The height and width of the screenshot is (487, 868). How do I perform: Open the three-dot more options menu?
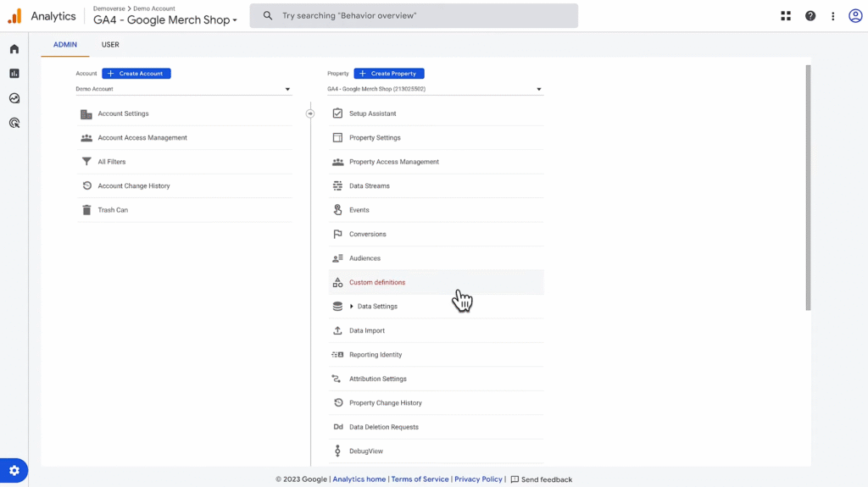pos(833,16)
